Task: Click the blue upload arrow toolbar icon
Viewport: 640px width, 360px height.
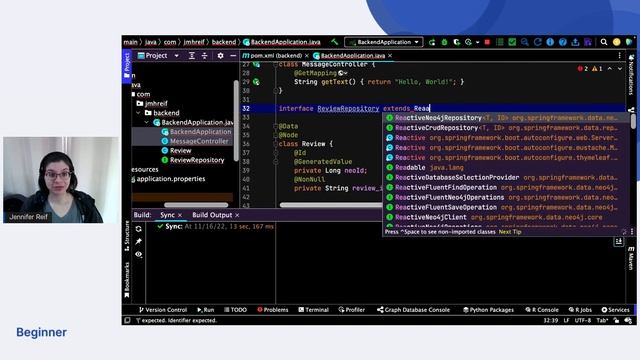Action: 575,42
